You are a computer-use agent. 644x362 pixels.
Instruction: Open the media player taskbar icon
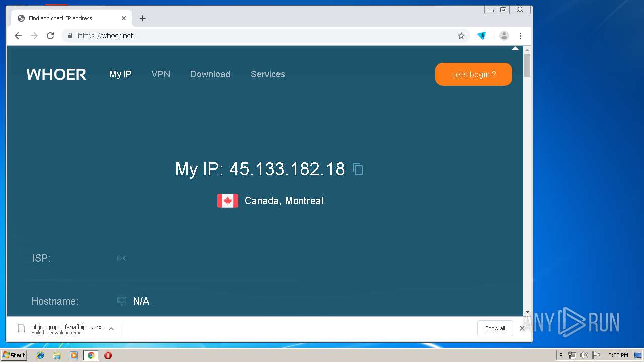[x=74, y=355]
